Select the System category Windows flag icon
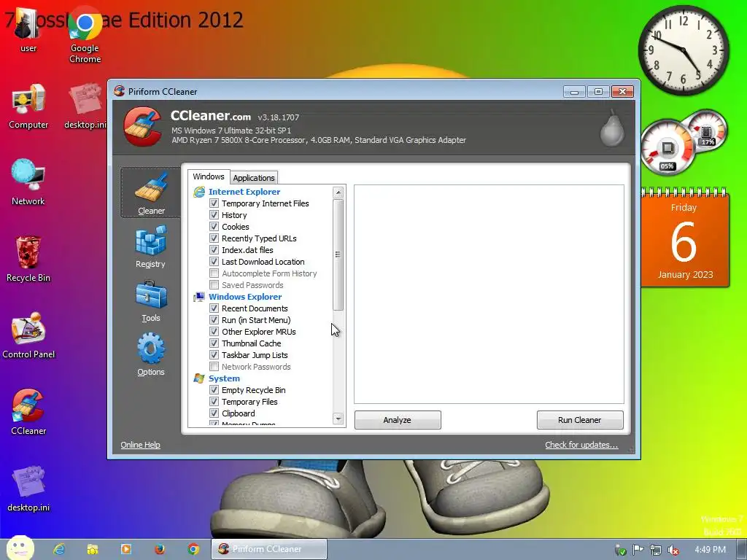Image resolution: width=747 pixels, height=560 pixels. point(198,378)
